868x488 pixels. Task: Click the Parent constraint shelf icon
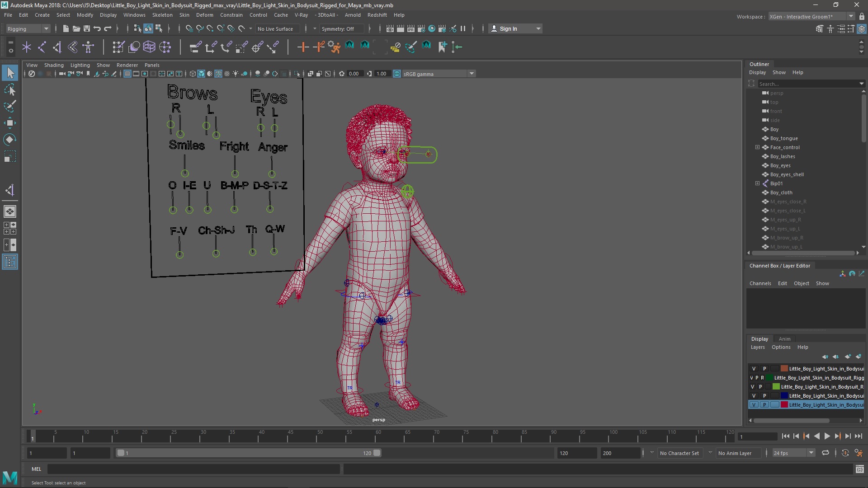coord(195,47)
